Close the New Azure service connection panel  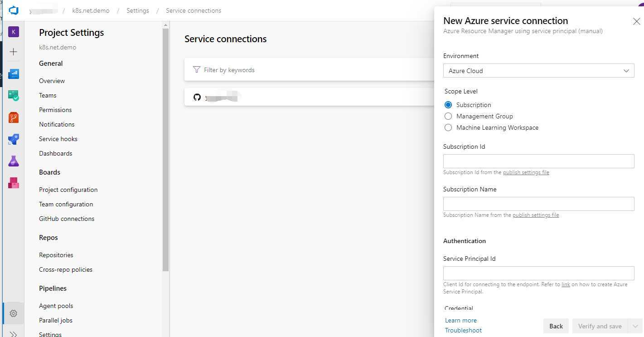(636, 21)
